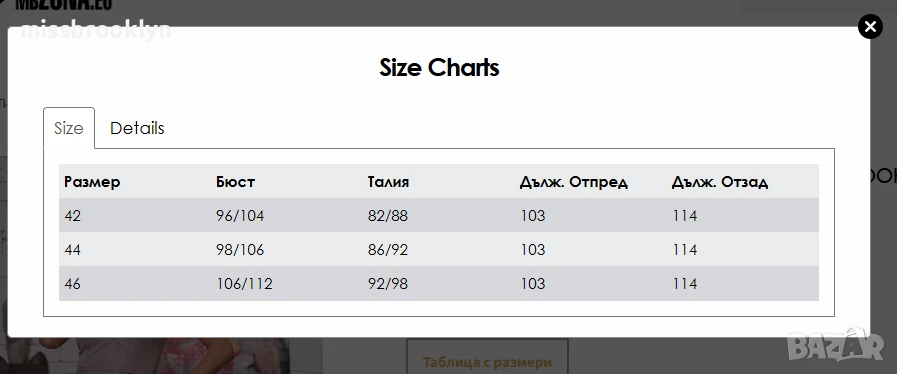Click the Размер column header
The height and width of the screenshot is (374, 897).
[x=92, y=182]
